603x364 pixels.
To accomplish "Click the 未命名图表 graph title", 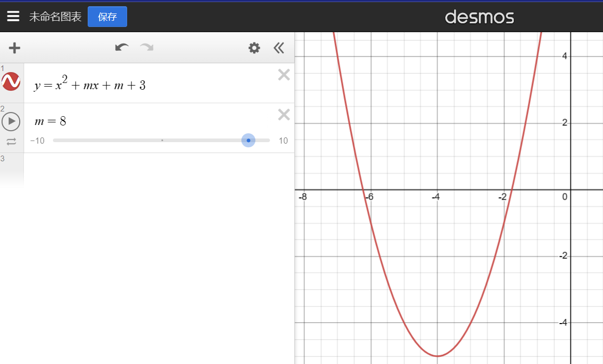I will 56,17.
